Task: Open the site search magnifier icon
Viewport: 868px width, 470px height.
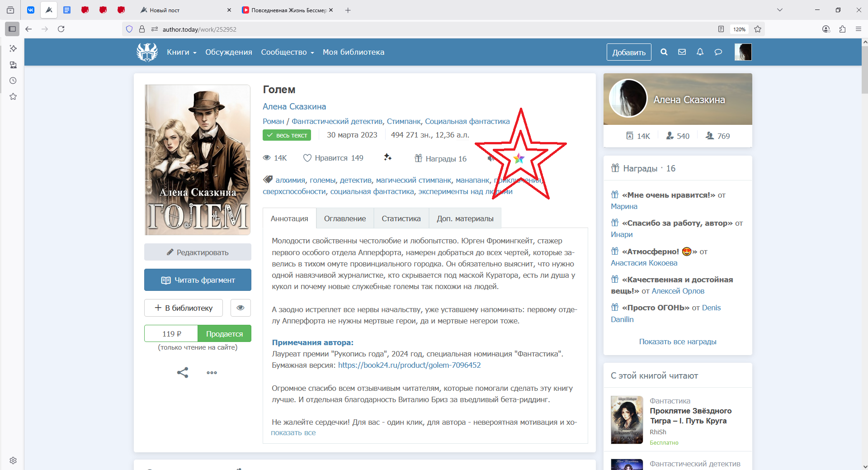Action: pos(664,52)
